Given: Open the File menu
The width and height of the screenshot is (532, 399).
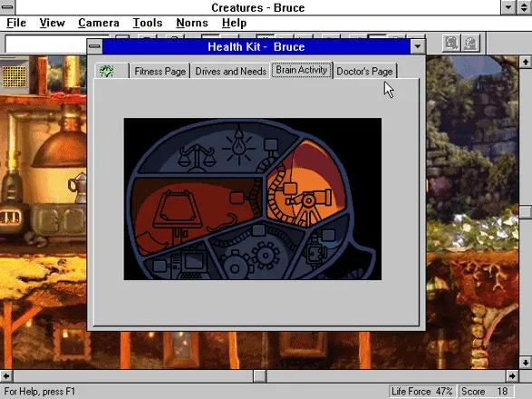Looking at the screenshot, I should (x=16, y=23).
